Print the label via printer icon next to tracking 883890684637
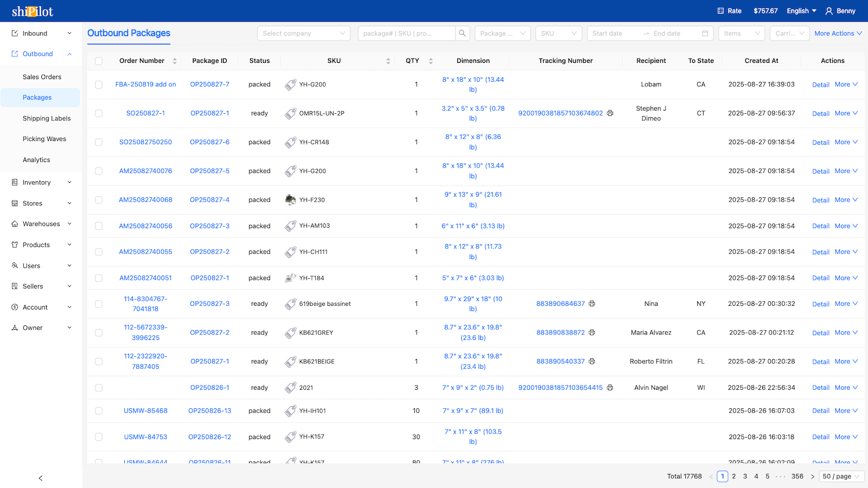The height and width of the screenshot is (488, 868). [591, 304]
